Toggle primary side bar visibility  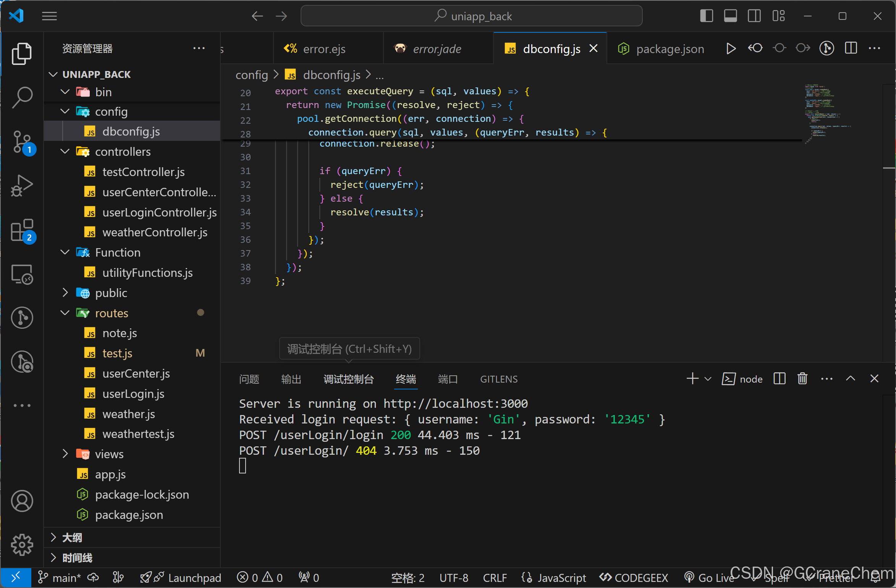pos(706,16)
